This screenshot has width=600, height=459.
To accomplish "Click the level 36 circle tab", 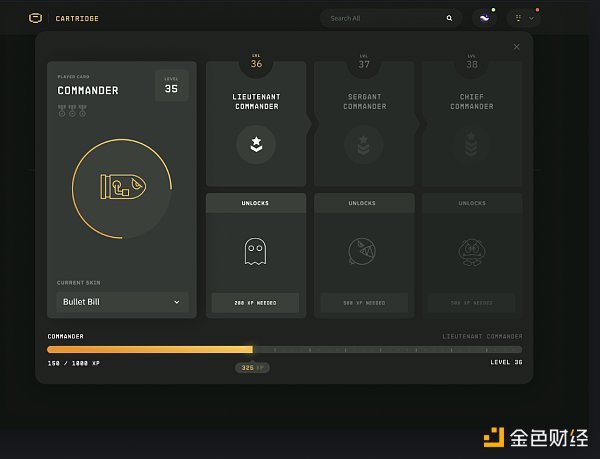I will [255, 63].
